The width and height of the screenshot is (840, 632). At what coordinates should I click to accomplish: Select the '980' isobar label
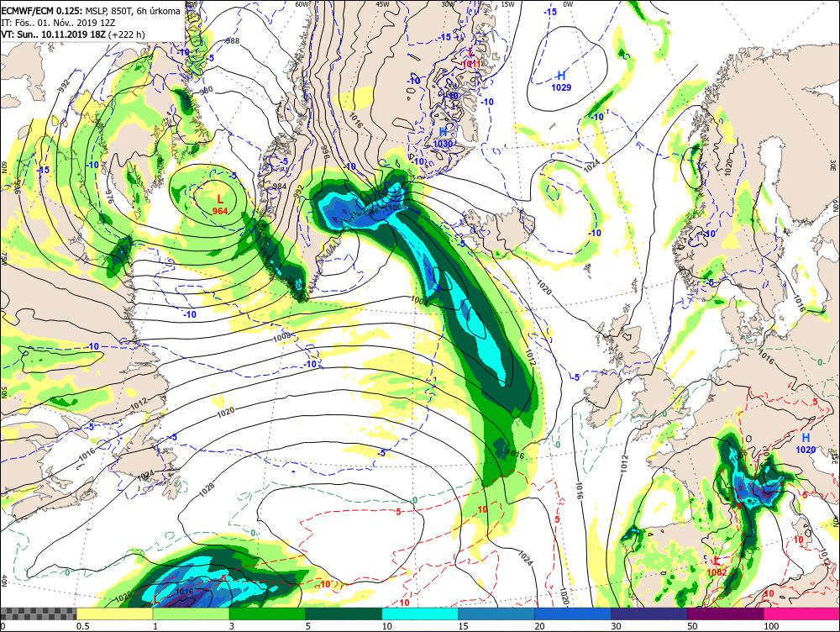[207, 90]
